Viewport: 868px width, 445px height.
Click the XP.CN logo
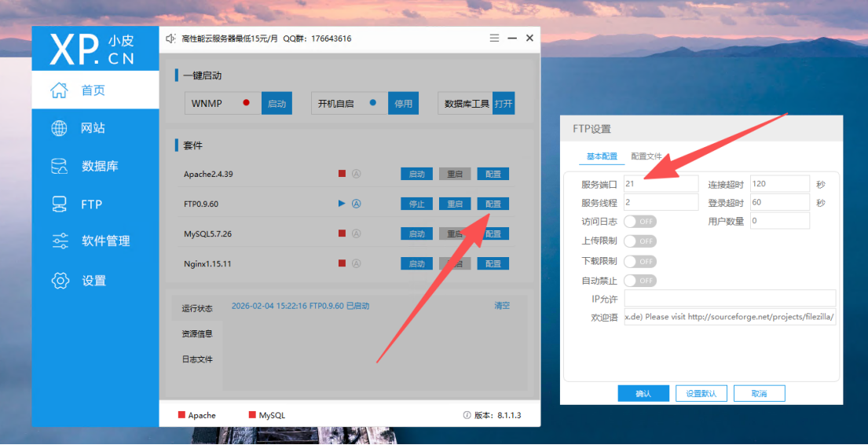point(92,49)
